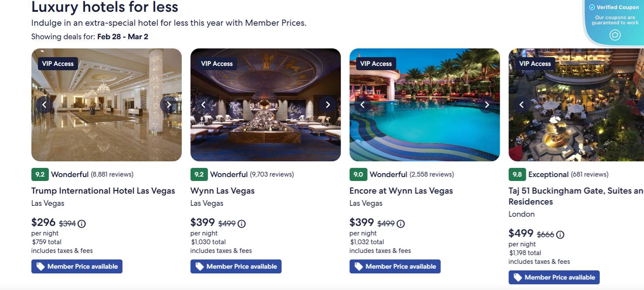The height and width of the screenshot is (290, 644).
Task: Select the info icon next to Taj 51's price
Action: pos(560,234)
